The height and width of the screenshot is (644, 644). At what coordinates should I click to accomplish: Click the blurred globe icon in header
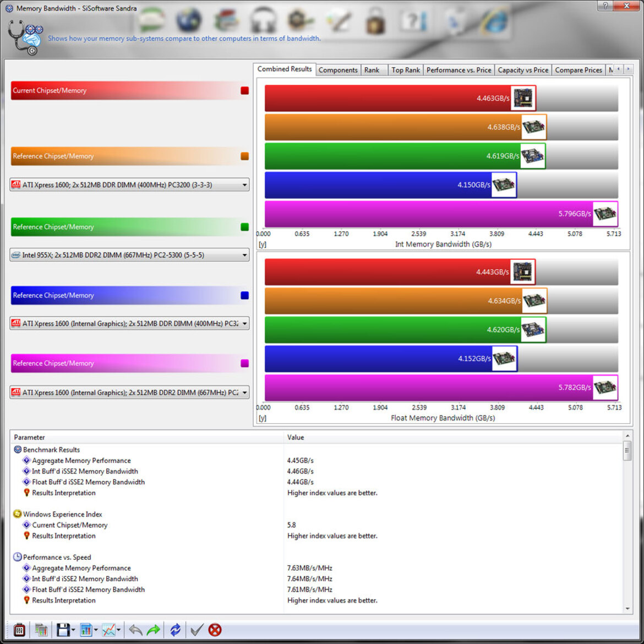point(189,20)
